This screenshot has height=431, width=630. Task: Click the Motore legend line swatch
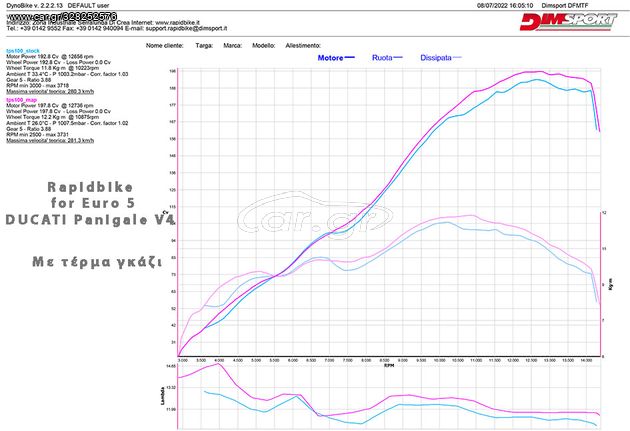(350, 57)
